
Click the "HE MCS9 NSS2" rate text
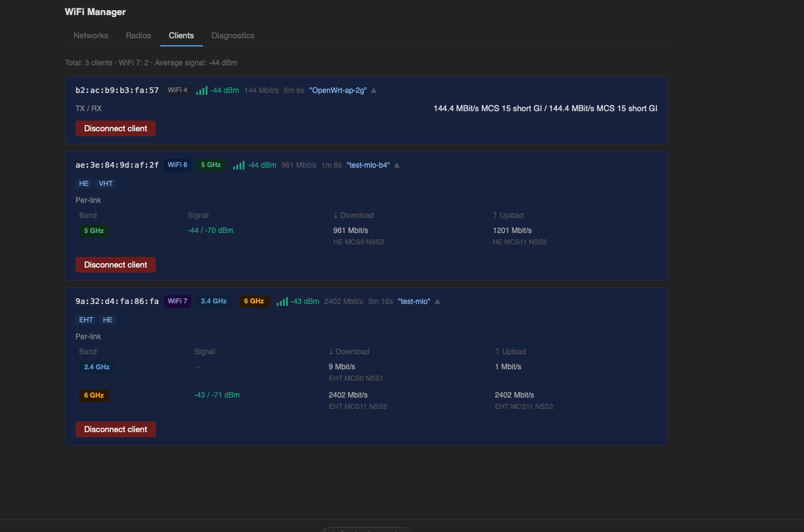click(358, 242)
